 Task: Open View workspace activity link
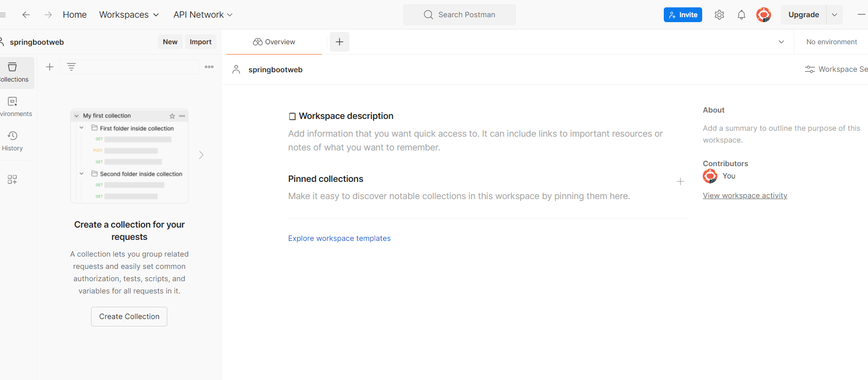click(745, 196)
